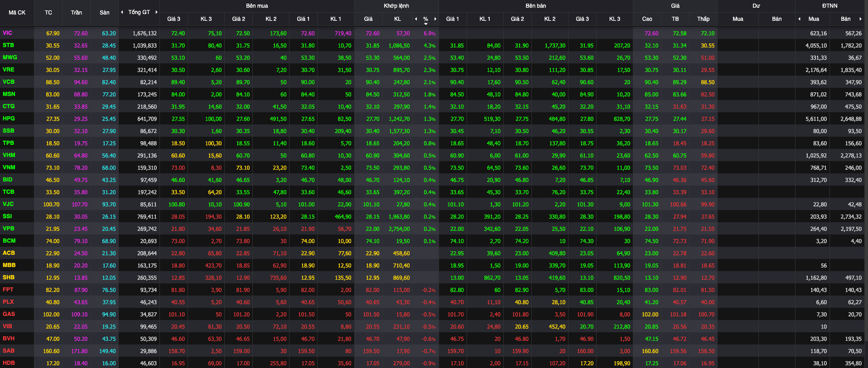This screenshot has width=868, height=368.
Task: Open the HPG stock symbol
Action: (x=9, y=119)
